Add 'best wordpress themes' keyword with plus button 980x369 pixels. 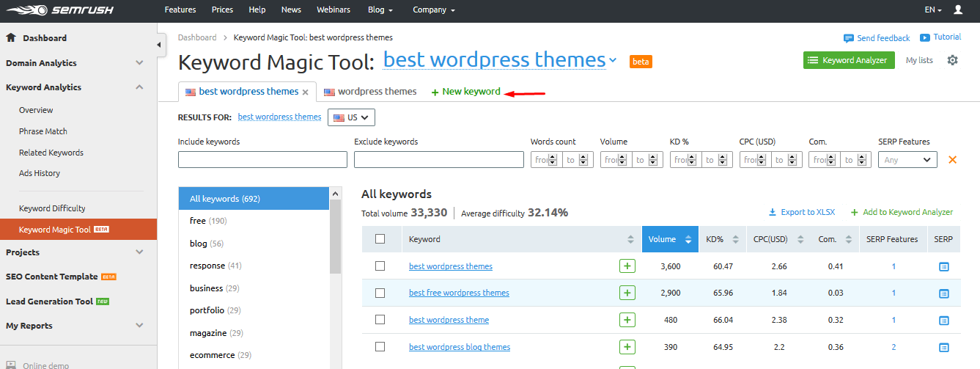click(627, 266)
